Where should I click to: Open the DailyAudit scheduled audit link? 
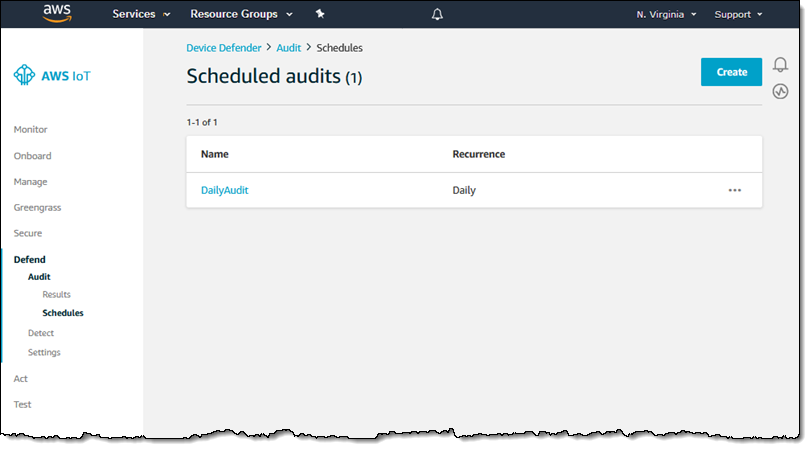224,190
